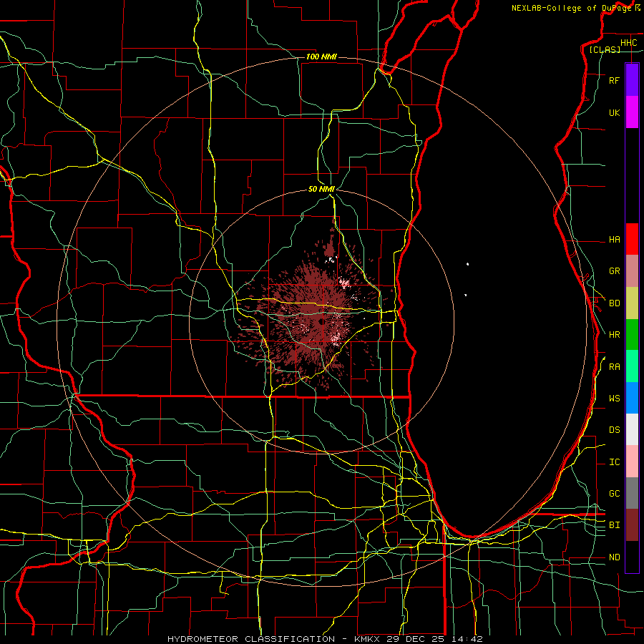Click the DS white legend swatch
Viewport: 644px width, 644px height.
coord(632,429)
